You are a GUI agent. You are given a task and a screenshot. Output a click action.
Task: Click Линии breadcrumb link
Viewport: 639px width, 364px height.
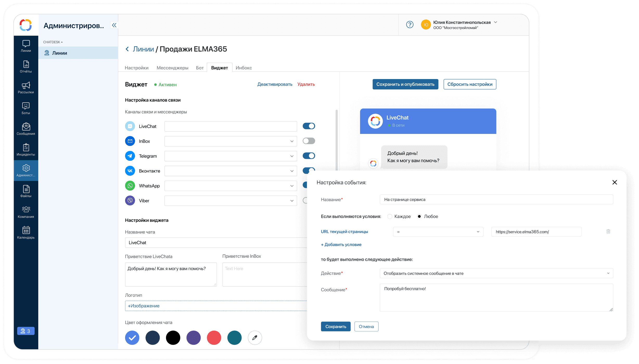(143, 49)
